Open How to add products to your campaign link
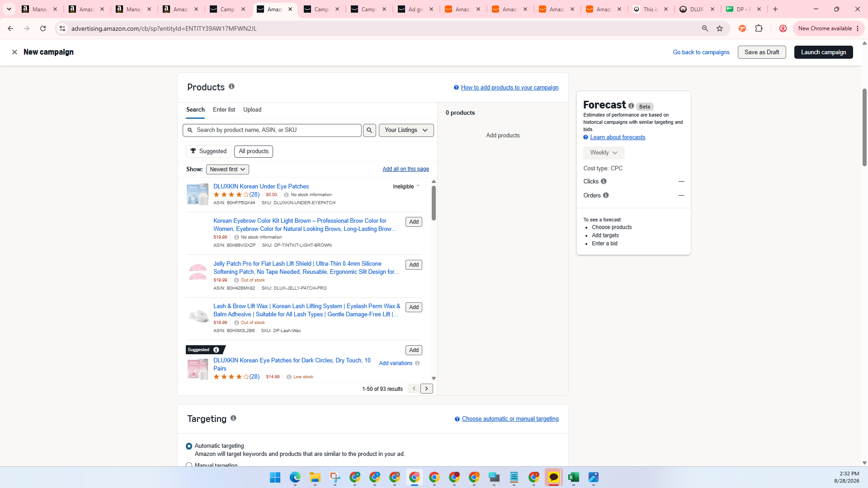 tap(509, 88)
